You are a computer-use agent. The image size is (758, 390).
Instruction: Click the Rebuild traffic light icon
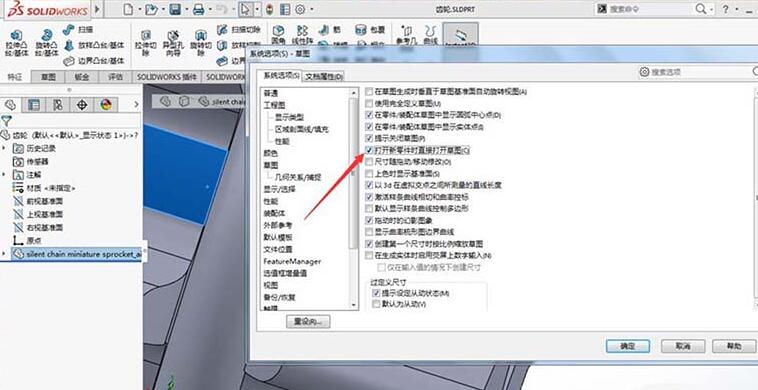coord(269,9)
